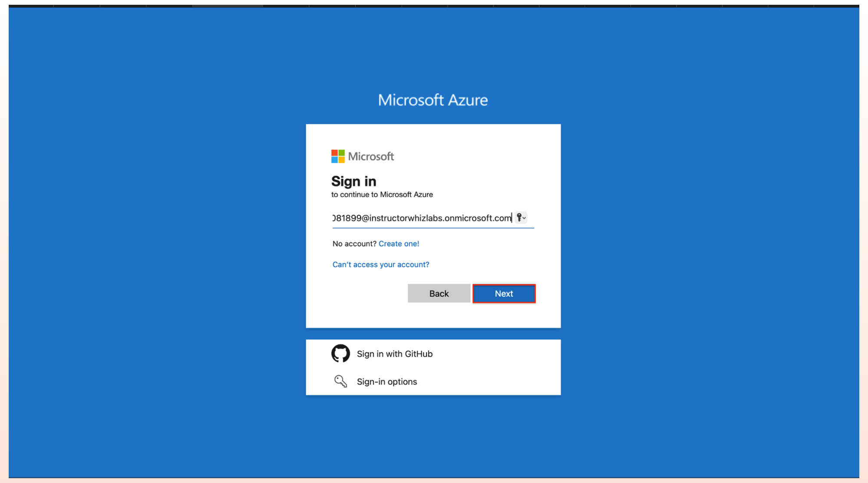Viewport: 868px width, 483px height.
Task: Click the Back button
Action: 439,293
